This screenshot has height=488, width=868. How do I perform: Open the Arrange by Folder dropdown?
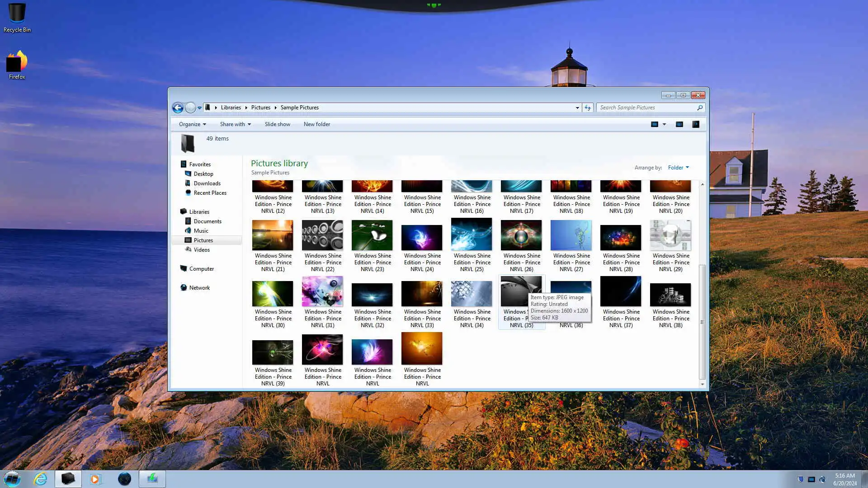tap(678, 168)
